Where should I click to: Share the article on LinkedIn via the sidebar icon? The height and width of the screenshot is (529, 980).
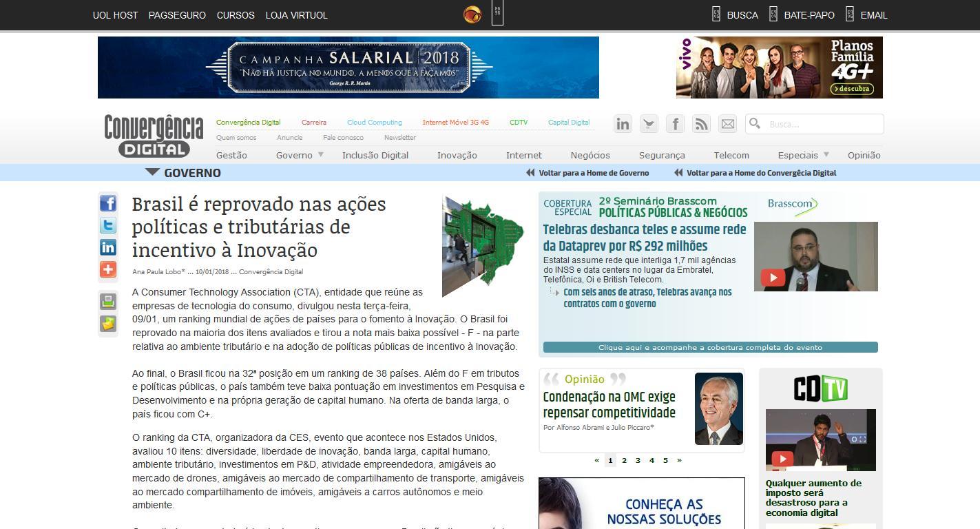click(108, 247)
